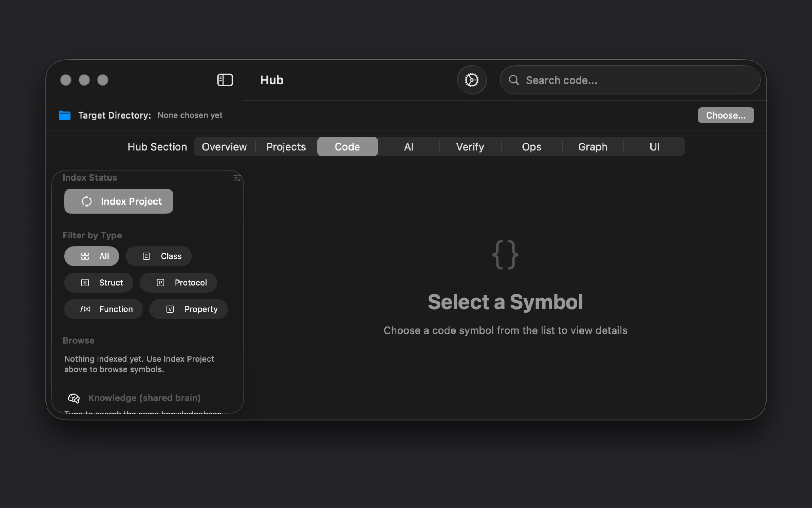Show the Graph tab
The height and width of the screenshot is (508, 812).
tap(593, 147)
